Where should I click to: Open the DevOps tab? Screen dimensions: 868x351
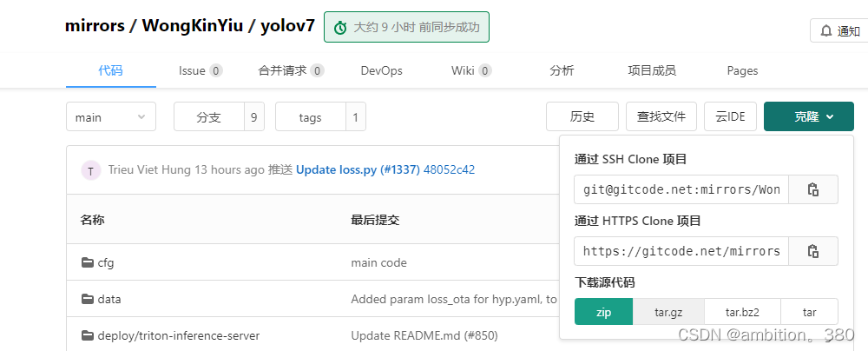pos(381,71)
